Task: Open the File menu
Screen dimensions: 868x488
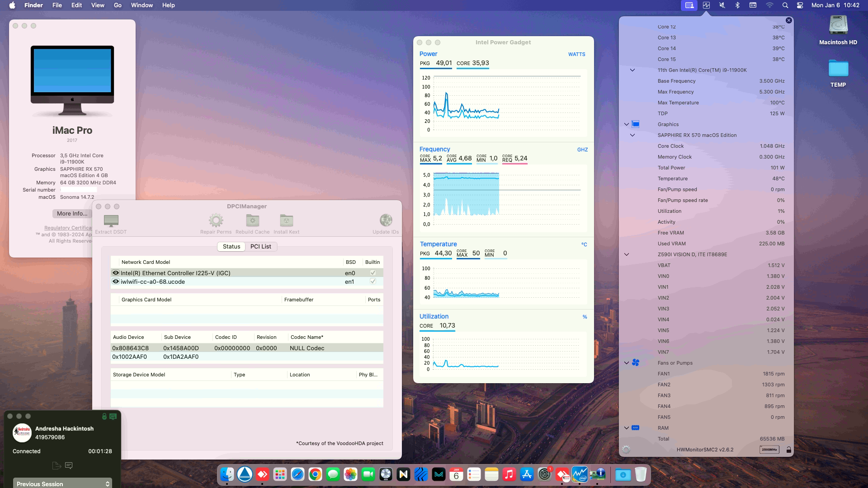Action: pyautogui.click(x=57, y=5)
